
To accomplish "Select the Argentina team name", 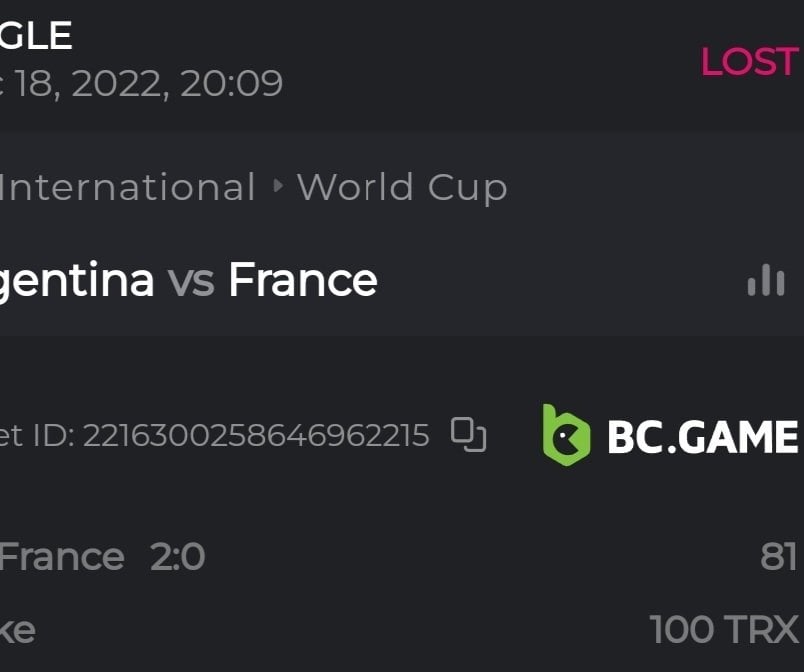I will click(76, 280).
